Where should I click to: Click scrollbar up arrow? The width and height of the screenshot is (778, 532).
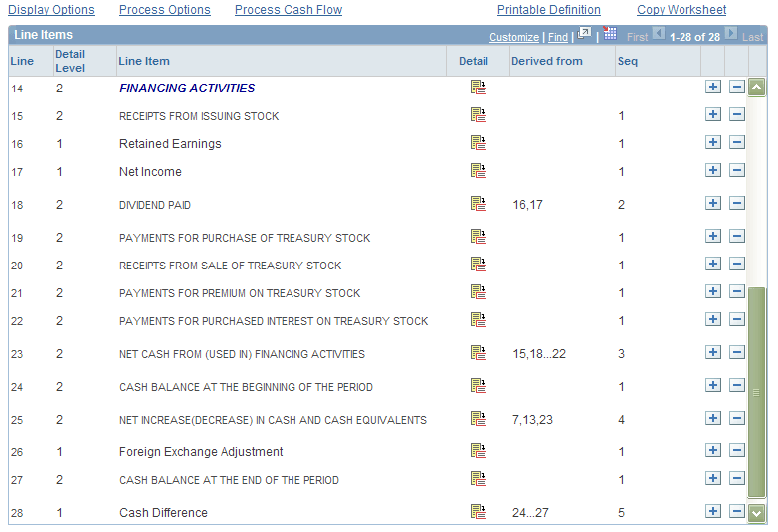[x=757, y=88]
